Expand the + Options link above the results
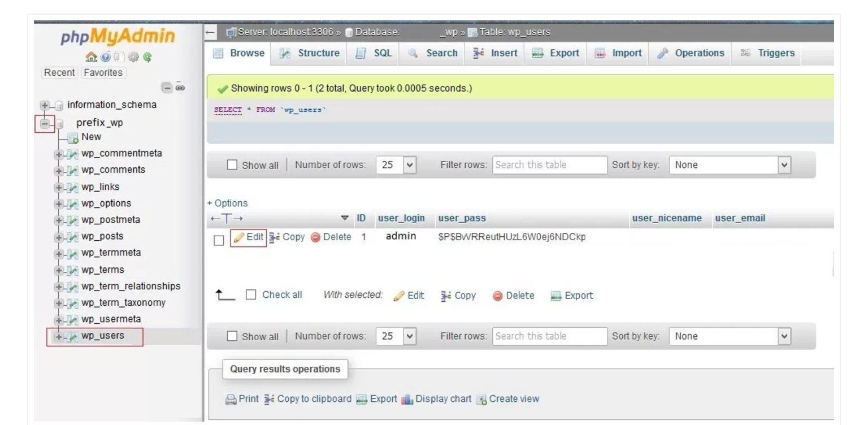The image size is (868, 425). [x=227, y=203]
